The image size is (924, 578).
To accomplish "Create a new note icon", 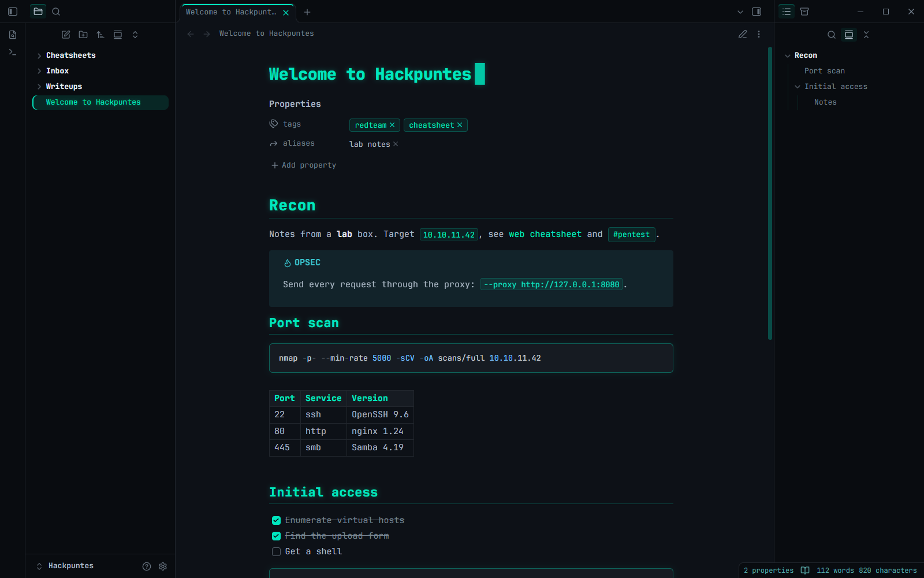I will pos(66,35).
